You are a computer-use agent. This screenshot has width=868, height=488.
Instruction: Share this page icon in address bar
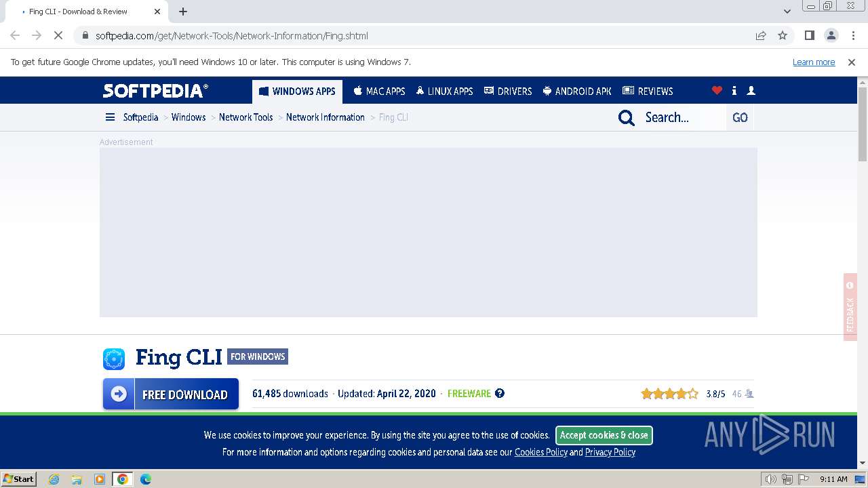tap(761, 35)
